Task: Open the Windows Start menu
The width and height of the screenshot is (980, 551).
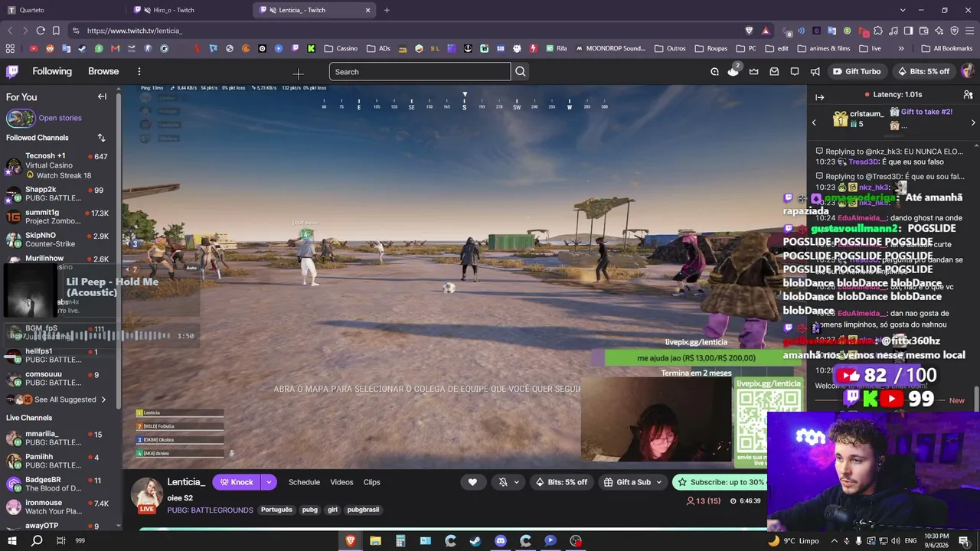Action: tap(12, 541)
